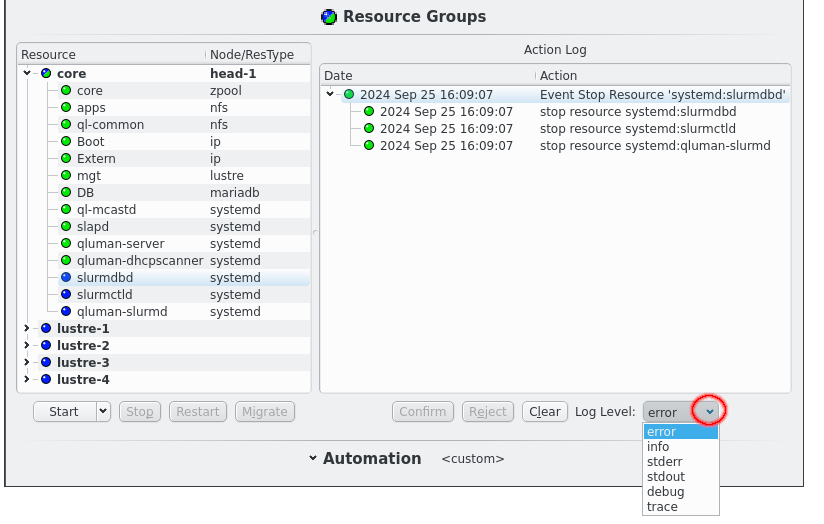Click blue status dot of qluman-slurmd
This screenshot has width=824, height=524.
pos(66,311)
